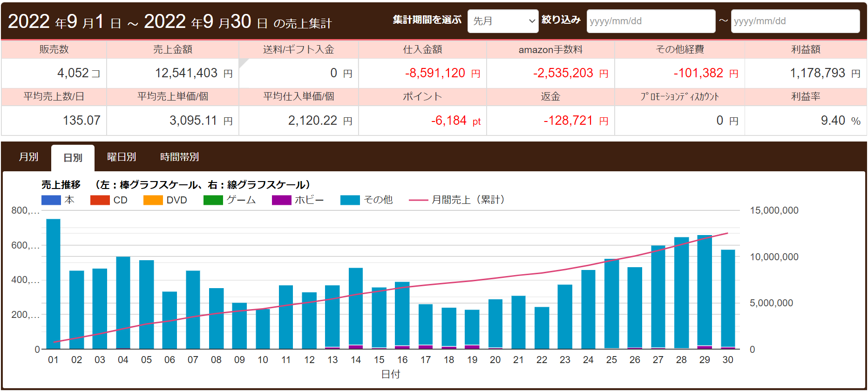Select the 日別 tab
868x391 pixels.
pos(73,158)
